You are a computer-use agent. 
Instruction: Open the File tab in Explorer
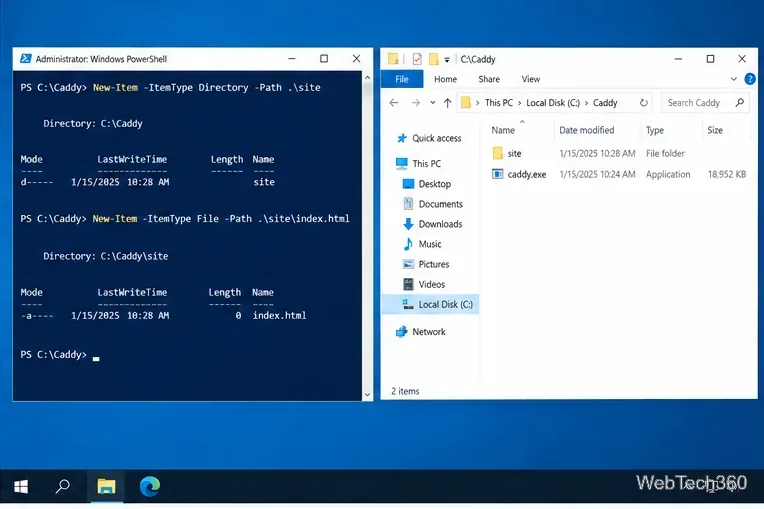[402, 79]
